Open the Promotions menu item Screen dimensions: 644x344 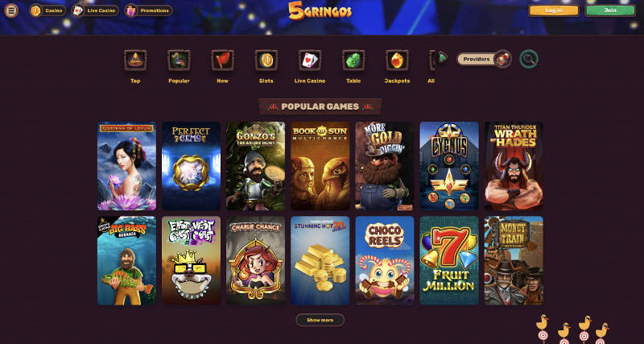tap(149, 10)
